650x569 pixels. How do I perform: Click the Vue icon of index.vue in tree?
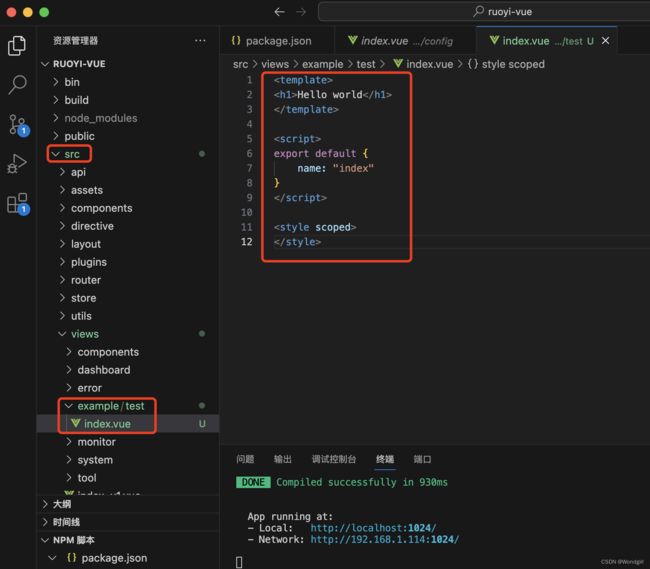[75, 423]
